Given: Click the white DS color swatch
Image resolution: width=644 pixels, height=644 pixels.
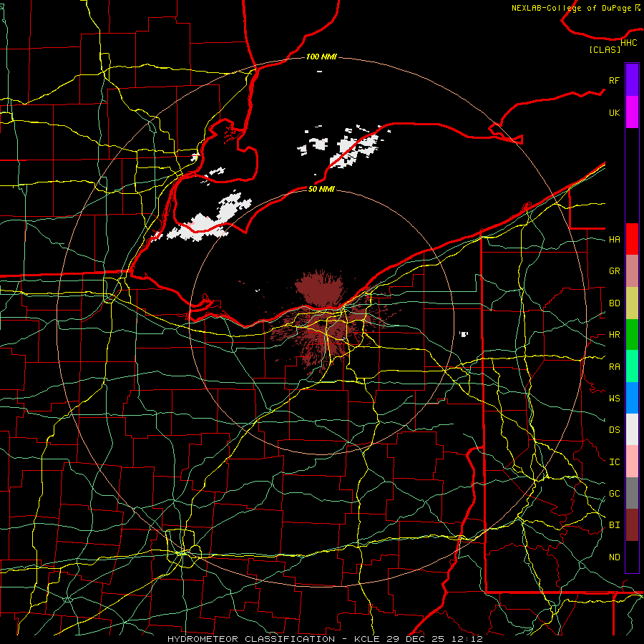Looking at the screenshot, I should (x=632, y=429).
